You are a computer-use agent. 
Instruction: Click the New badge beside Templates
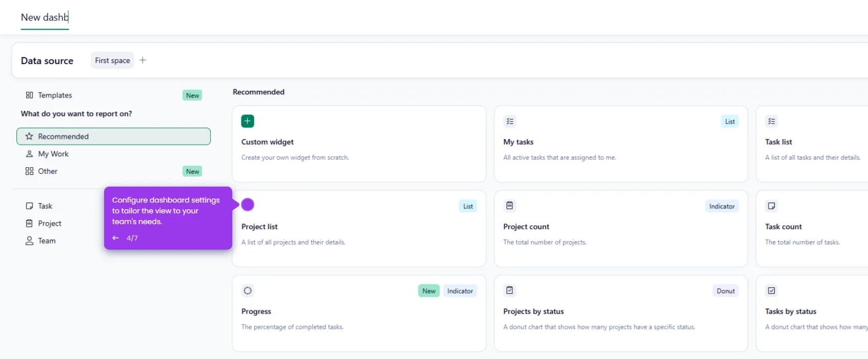pyautogui.click(x=192, y=95)
